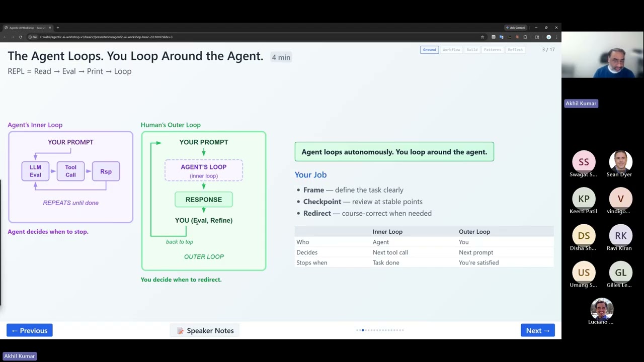Select Luciano participant avatar
Screen dimensions: 644x362
click(602, 309)
